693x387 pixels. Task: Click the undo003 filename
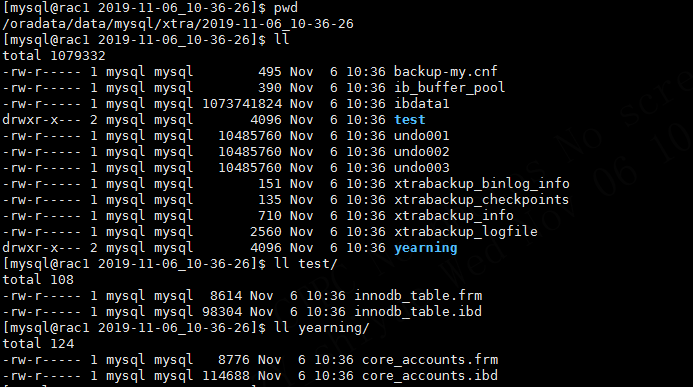(x=422, y=167)
